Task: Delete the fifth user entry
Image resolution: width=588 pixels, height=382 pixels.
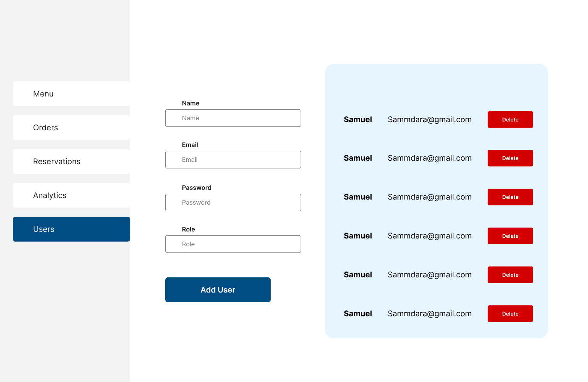Action: [510, 275]
